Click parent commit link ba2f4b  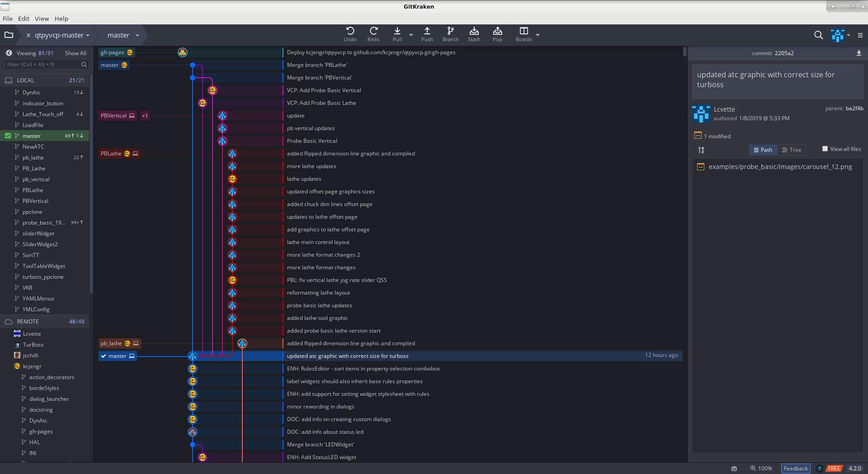(x=854, y=108)
